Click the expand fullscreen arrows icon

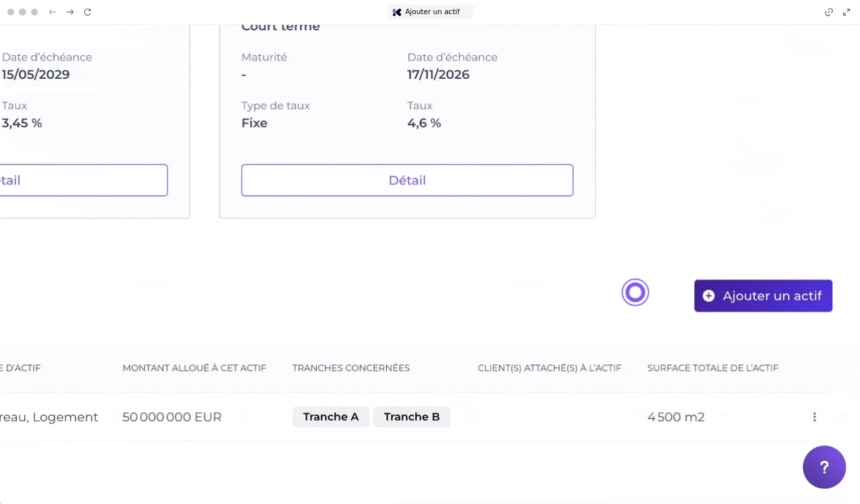pyautogui.click(x=847, y=12)
